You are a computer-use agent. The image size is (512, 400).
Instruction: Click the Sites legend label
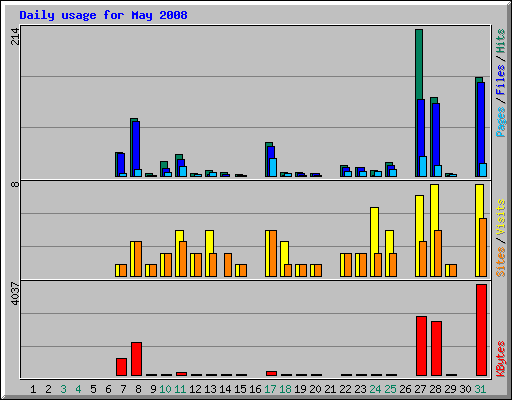click(x=500, y=262)
